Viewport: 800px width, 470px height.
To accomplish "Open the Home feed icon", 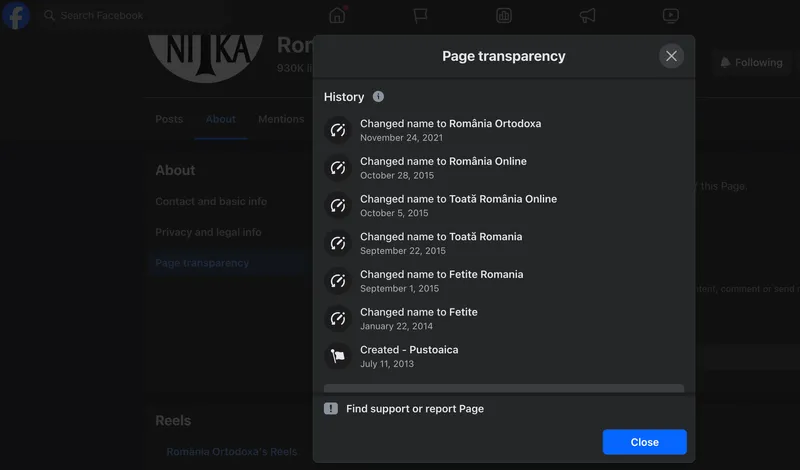I will coord(337,15).
